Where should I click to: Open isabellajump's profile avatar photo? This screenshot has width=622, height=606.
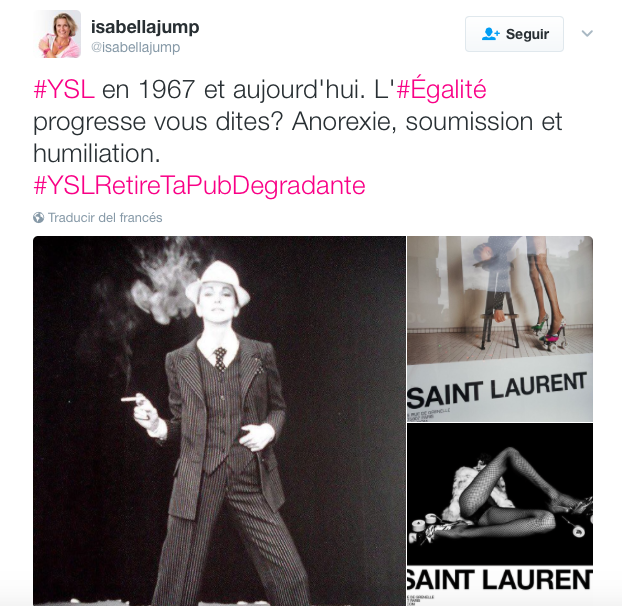[57, 34]
